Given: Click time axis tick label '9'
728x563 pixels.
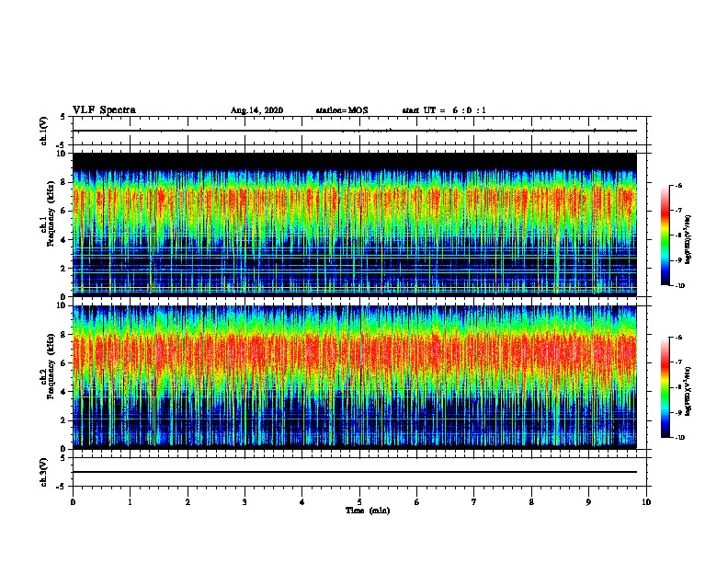Looking at the screenshot, I should 588,502.
